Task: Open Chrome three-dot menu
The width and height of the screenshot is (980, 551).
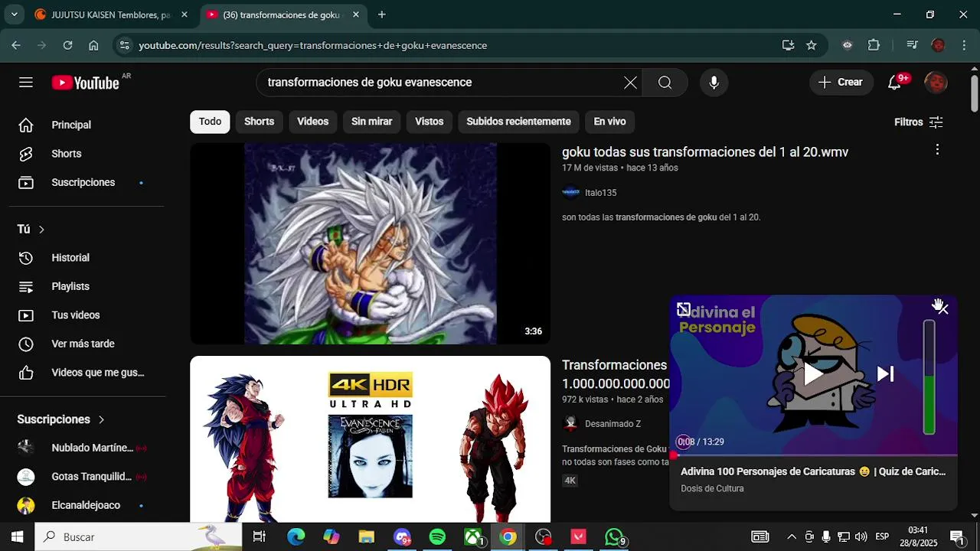Action: point(962,45)
